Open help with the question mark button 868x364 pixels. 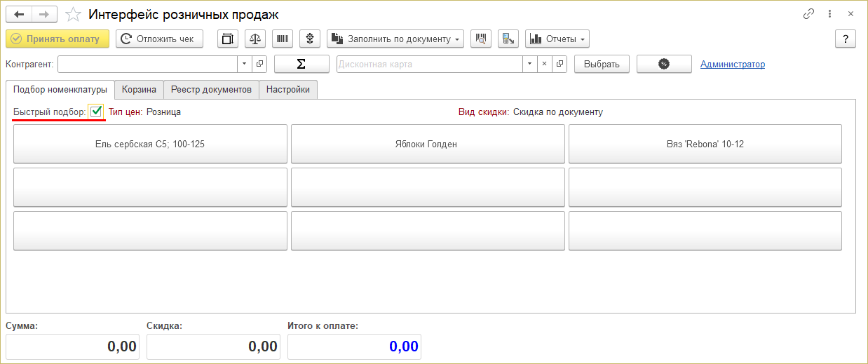pyautogui.click(x=846, y=39)
